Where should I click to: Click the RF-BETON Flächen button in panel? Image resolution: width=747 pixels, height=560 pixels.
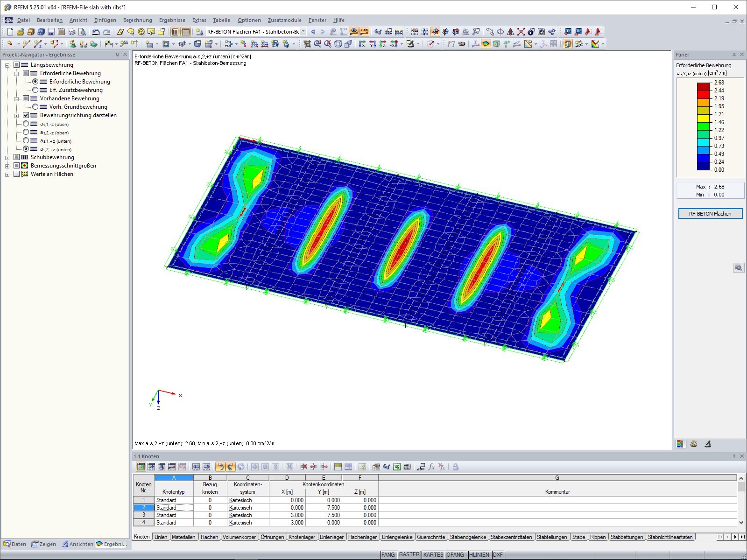click(710, 214)
